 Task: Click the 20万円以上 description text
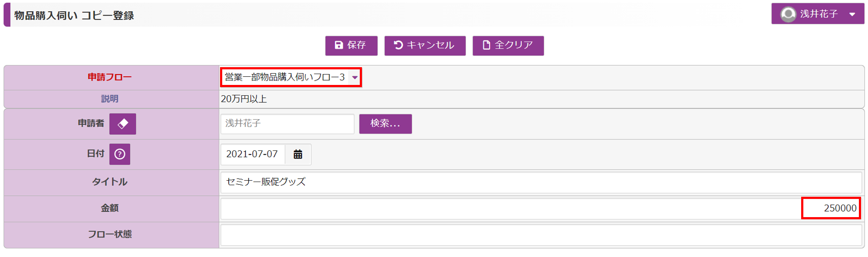244,99
